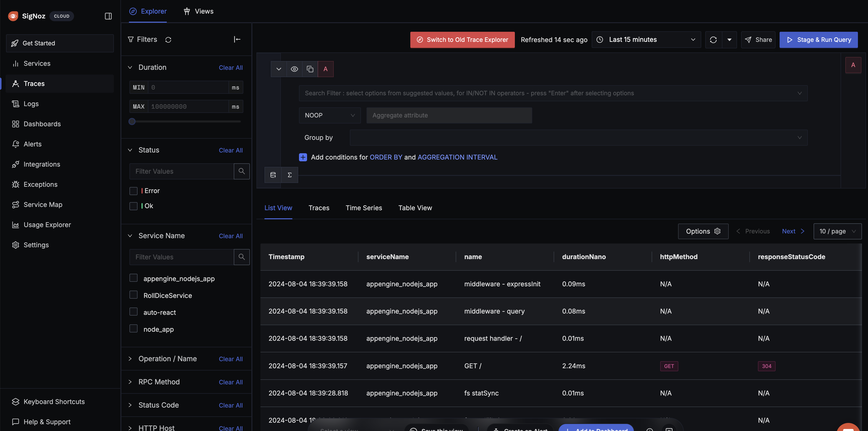Click Stage & Run Query

818,40
